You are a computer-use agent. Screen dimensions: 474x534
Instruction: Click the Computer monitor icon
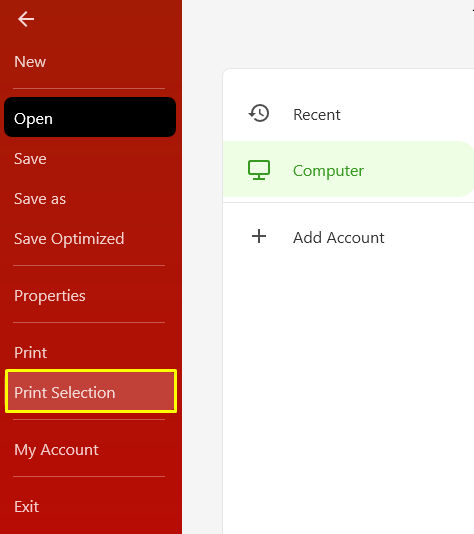tap(259, 170)
